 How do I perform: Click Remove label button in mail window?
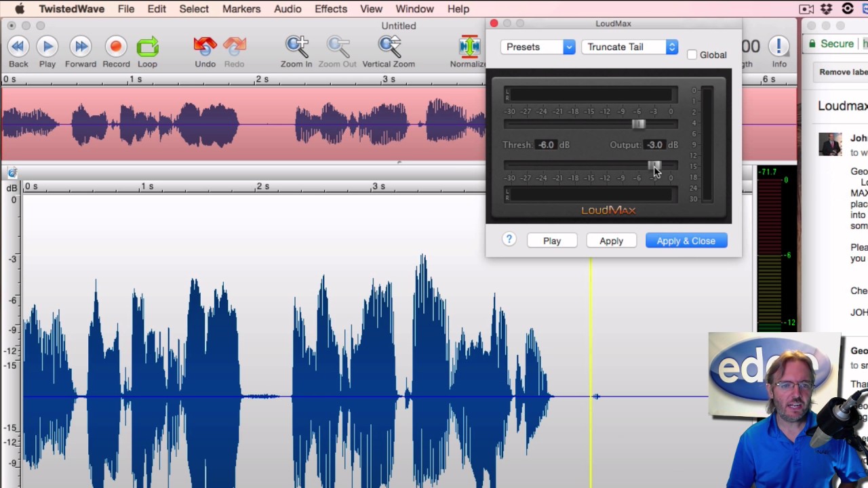844,73
